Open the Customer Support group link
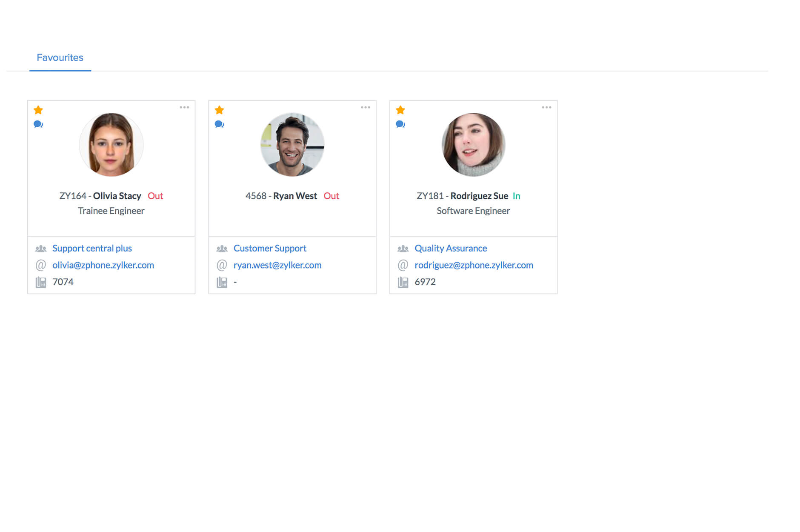The width and height of the screenshot is (800, 532). tap(270, 248)
